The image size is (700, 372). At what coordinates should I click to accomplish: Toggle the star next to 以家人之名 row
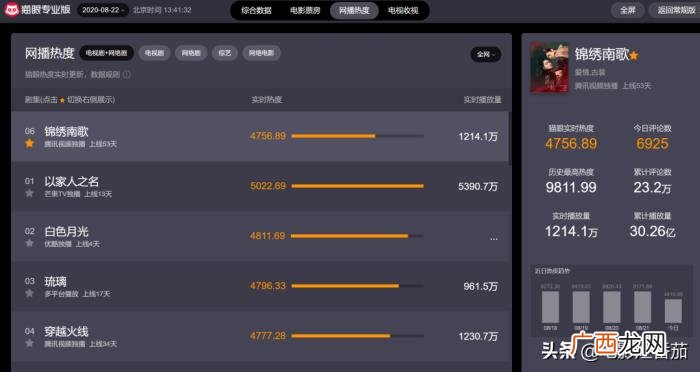point(29,193)
